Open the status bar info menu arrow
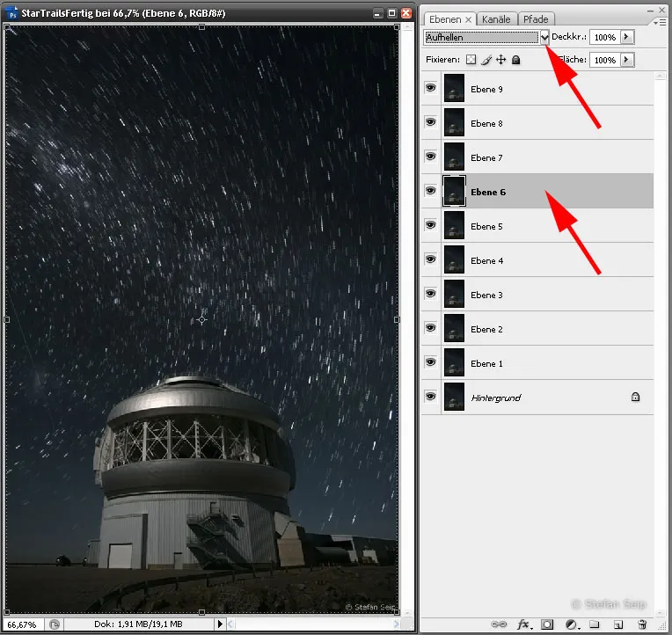Viewport: 672px width, 635px height. 220,624
